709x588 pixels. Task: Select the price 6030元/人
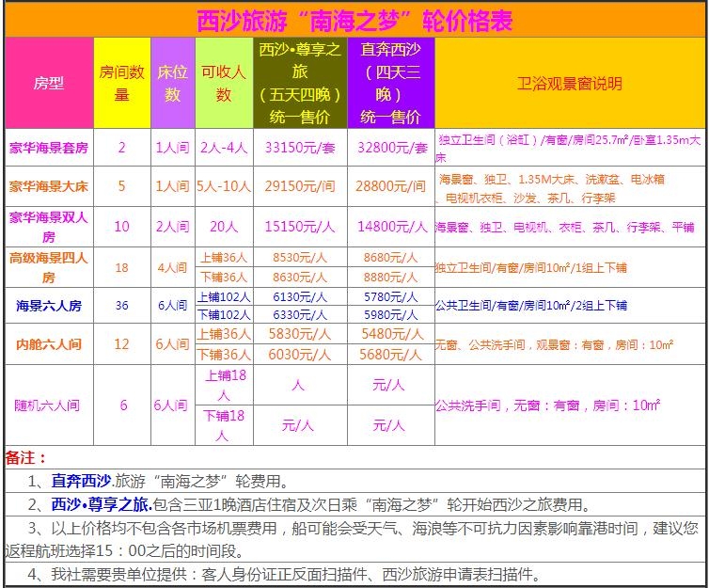click(x=300, y=355)
